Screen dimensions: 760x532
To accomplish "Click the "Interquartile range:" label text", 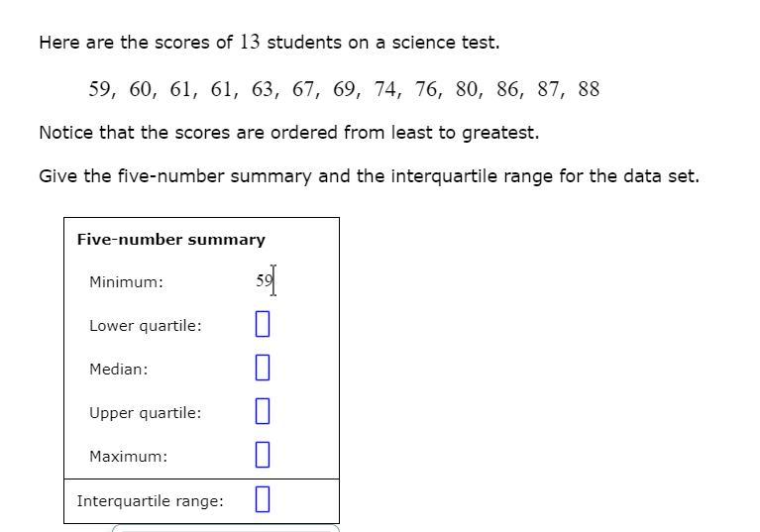I will pos(150,501).
